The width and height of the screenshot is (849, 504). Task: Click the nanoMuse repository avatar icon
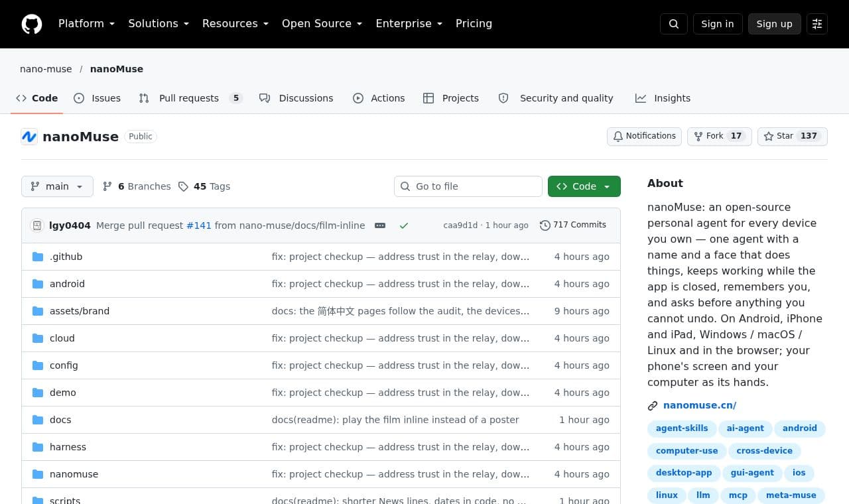29,137
